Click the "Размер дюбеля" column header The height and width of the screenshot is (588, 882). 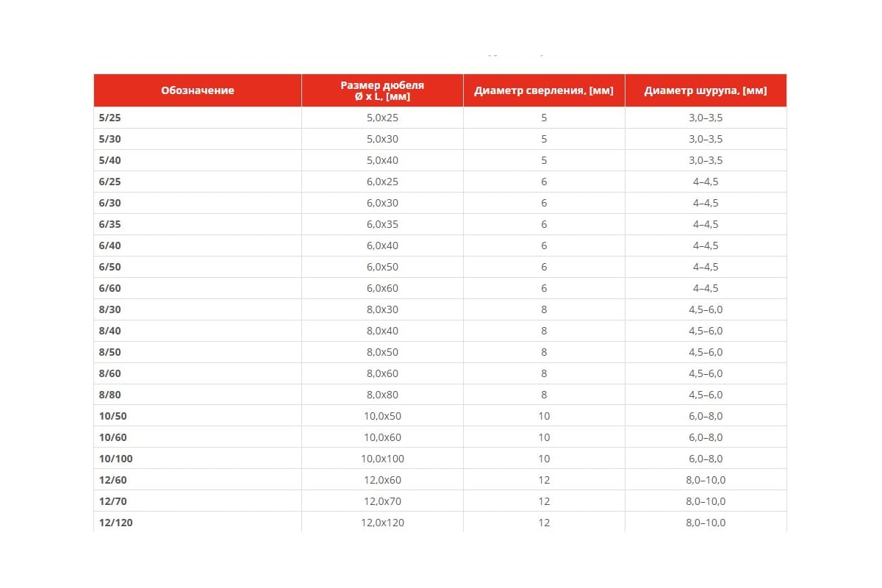382,90
